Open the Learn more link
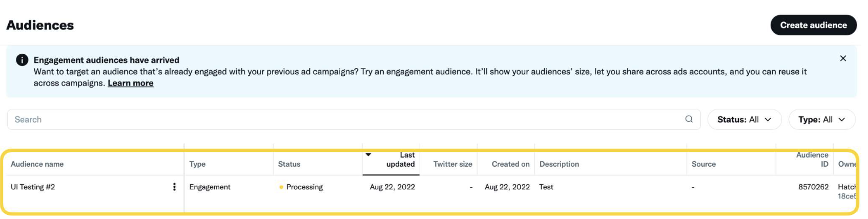 pos(130,83)
